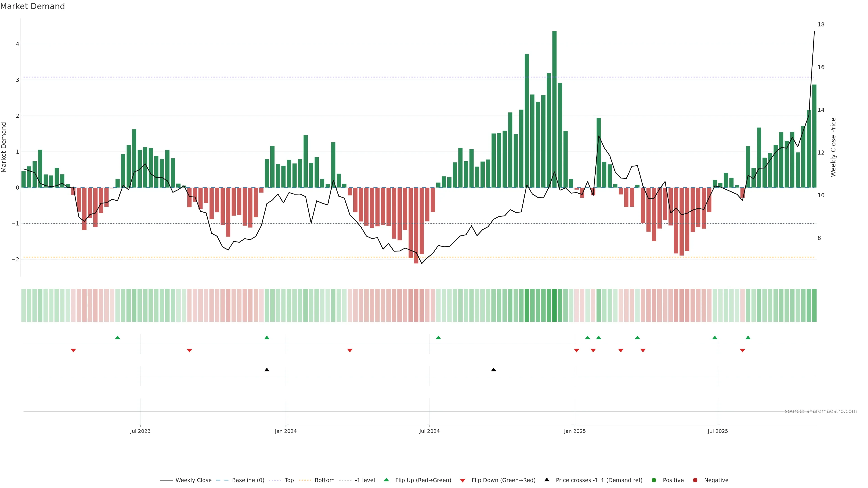Click the first black price-cross marker near Jan 2024

pyautogui.click(x=267, y=370)
